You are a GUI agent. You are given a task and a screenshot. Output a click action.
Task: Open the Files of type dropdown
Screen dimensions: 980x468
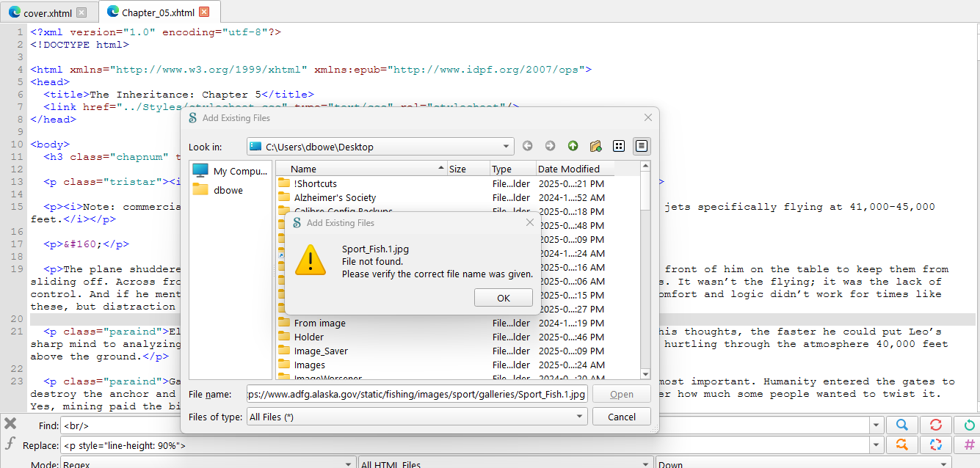click(417, 417)
